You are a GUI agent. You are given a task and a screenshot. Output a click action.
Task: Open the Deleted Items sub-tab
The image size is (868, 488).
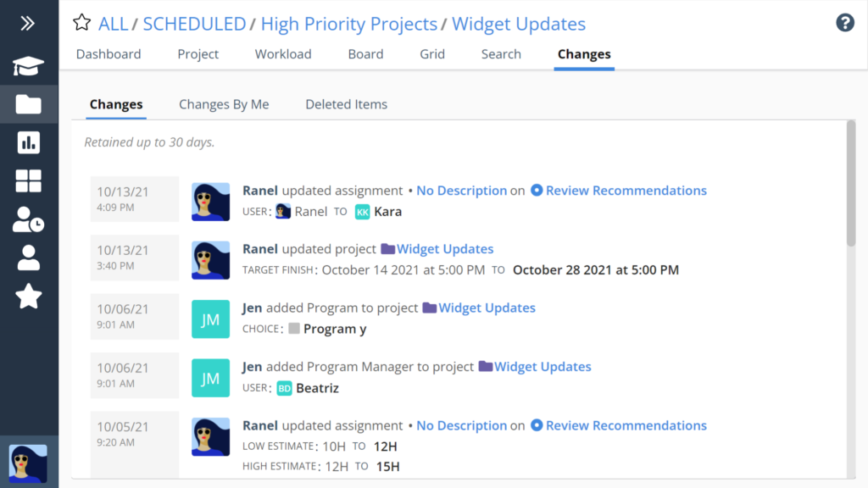(347, 104)
